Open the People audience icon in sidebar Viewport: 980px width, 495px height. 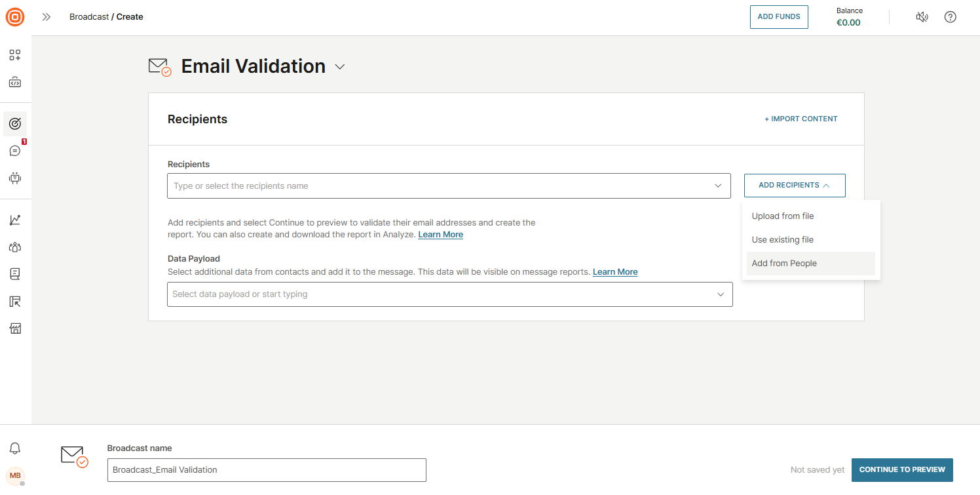(14, 247)
